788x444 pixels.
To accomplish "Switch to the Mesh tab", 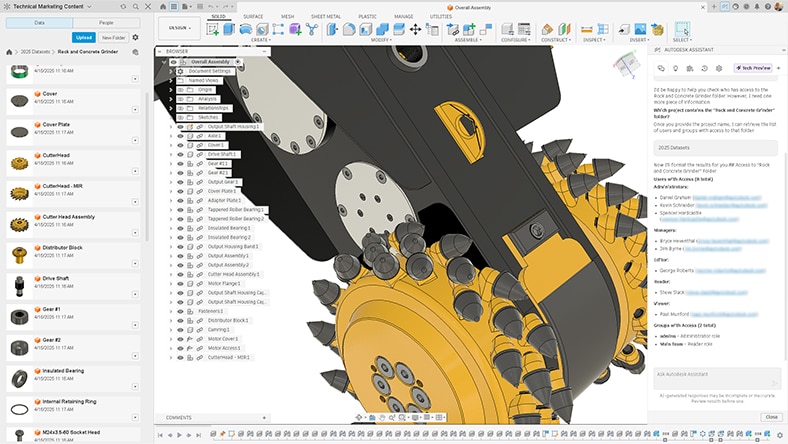I will 287,17.
